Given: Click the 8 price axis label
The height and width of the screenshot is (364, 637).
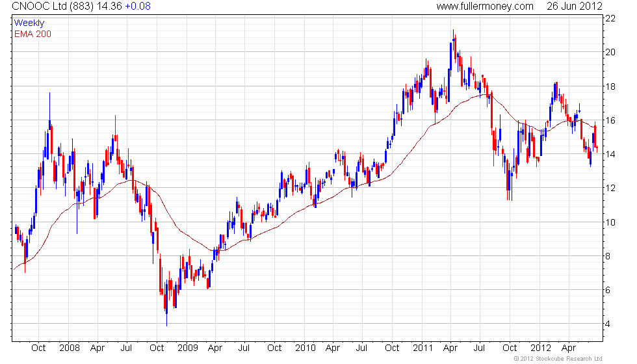Looking at the screenshot, I should [x=608, y=256].
